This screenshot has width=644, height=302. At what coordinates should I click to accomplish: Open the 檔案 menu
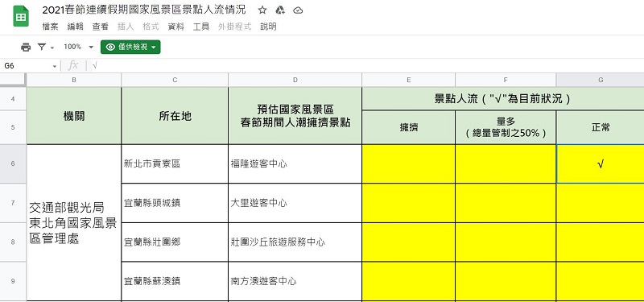(x=51, y=27)
